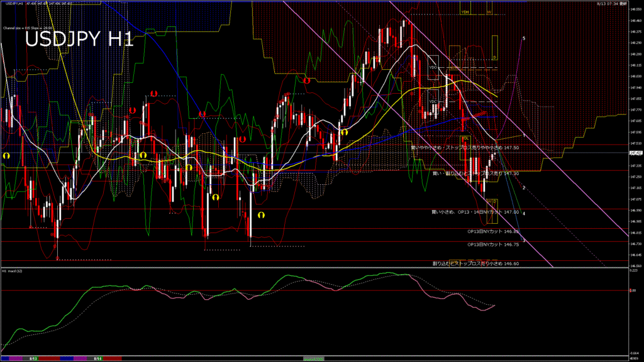Select the YDC labeled box on chart
644x362 pixels.
[433, 101]
